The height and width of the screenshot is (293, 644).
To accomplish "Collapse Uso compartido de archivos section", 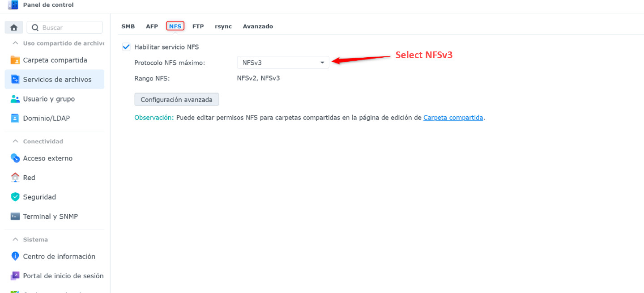I will point(15,43).
